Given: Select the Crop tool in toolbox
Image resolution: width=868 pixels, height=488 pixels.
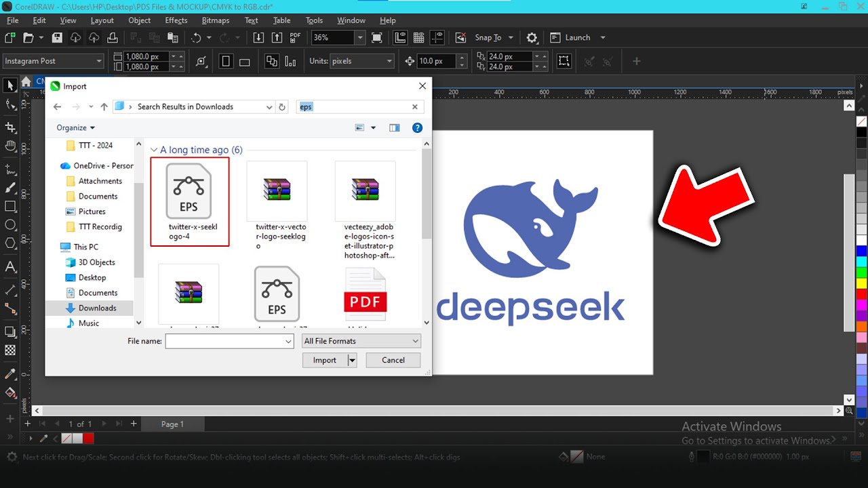Looking at the screenshot, I should (x=10, y=127).
